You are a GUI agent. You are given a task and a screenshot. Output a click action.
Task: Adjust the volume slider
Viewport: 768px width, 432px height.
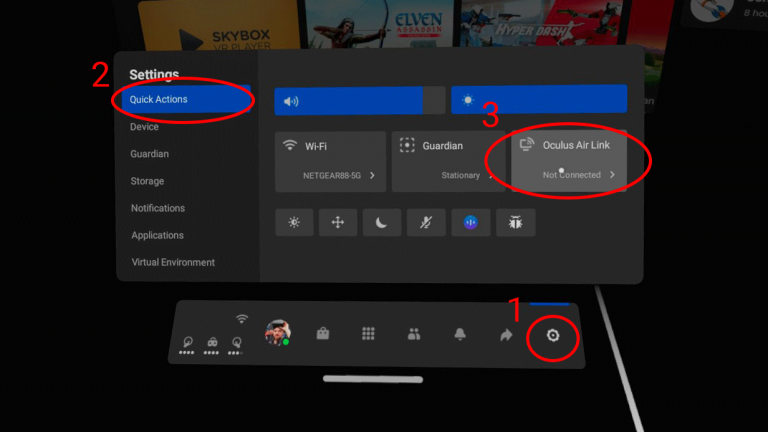pyautogui.click(x=360, y=100)
